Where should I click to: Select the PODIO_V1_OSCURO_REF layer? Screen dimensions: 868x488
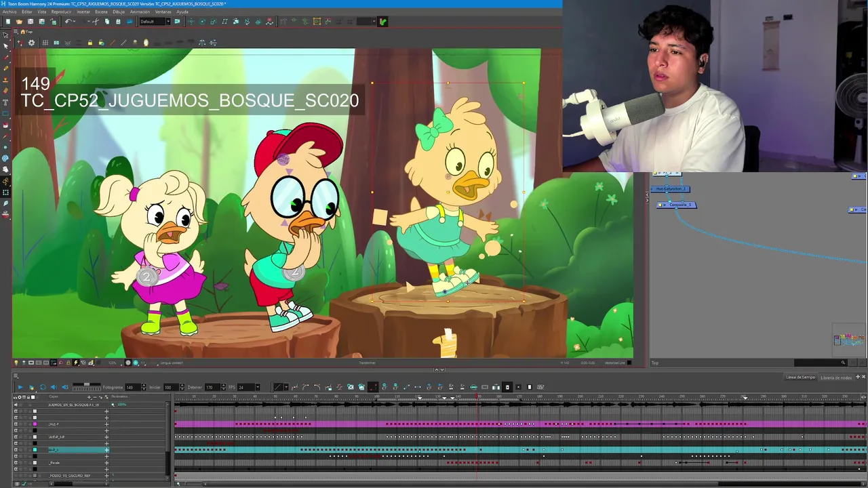click(x=75, y=476)
